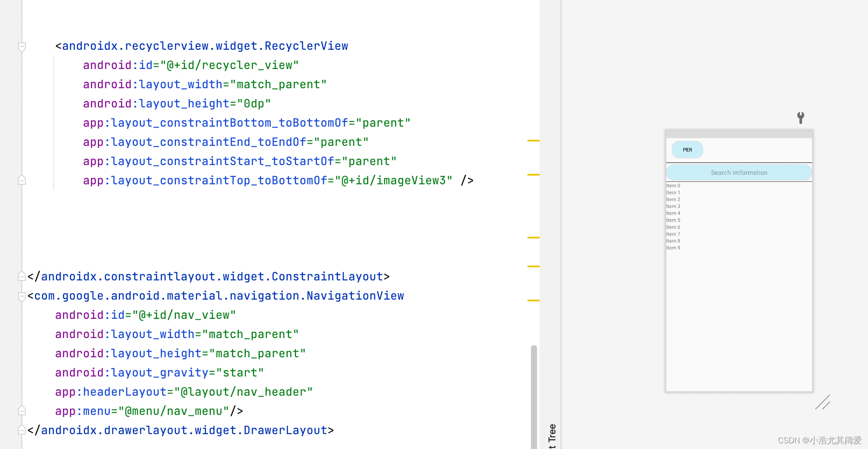Select Item 8 in the preview list
The width and height of the screenshot is (868, 449).
pos(673,241)
